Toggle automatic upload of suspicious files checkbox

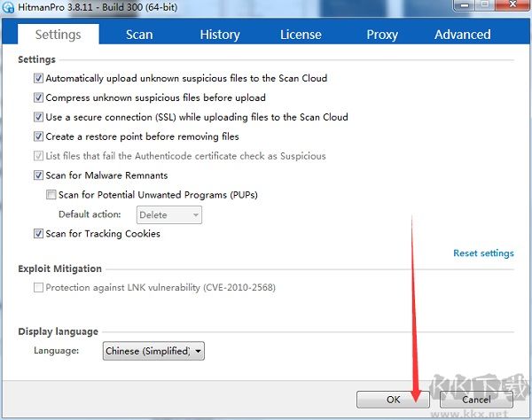38,78
